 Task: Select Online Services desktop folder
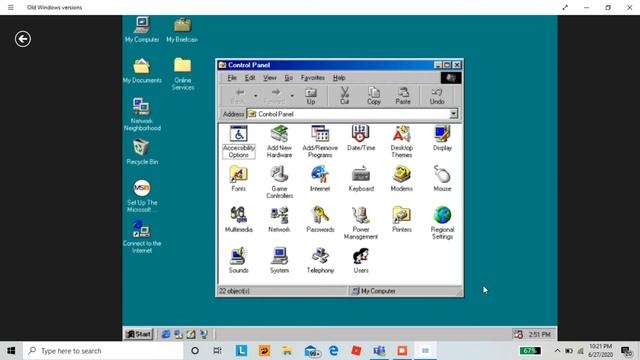pos(182,73)
